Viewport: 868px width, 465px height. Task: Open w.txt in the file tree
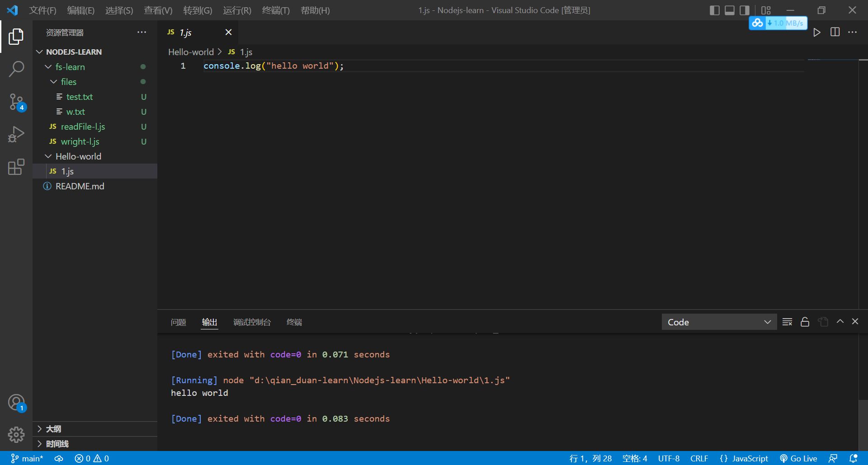pyautogui.click(x=95, y=112)
